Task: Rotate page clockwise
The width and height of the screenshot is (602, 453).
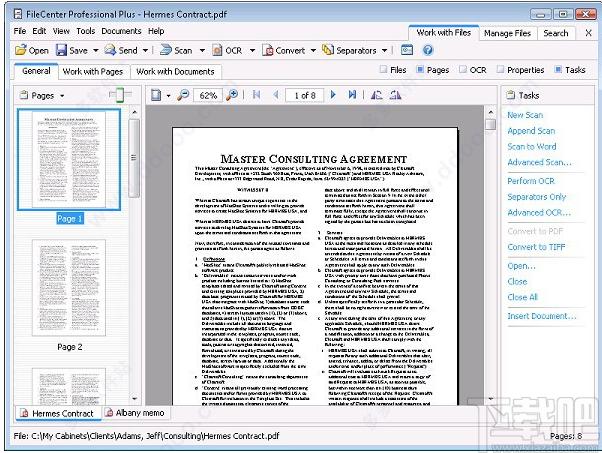Action: [x=395, y=95]
